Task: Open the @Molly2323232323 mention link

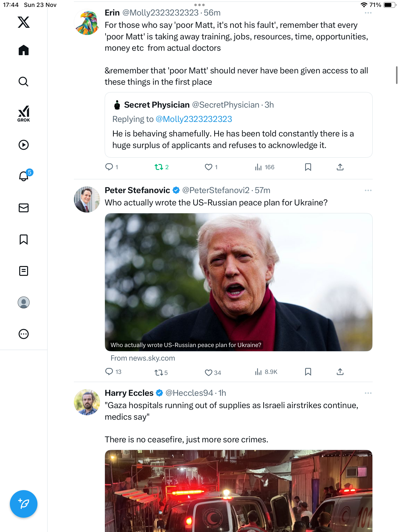Action: point(194,119)
